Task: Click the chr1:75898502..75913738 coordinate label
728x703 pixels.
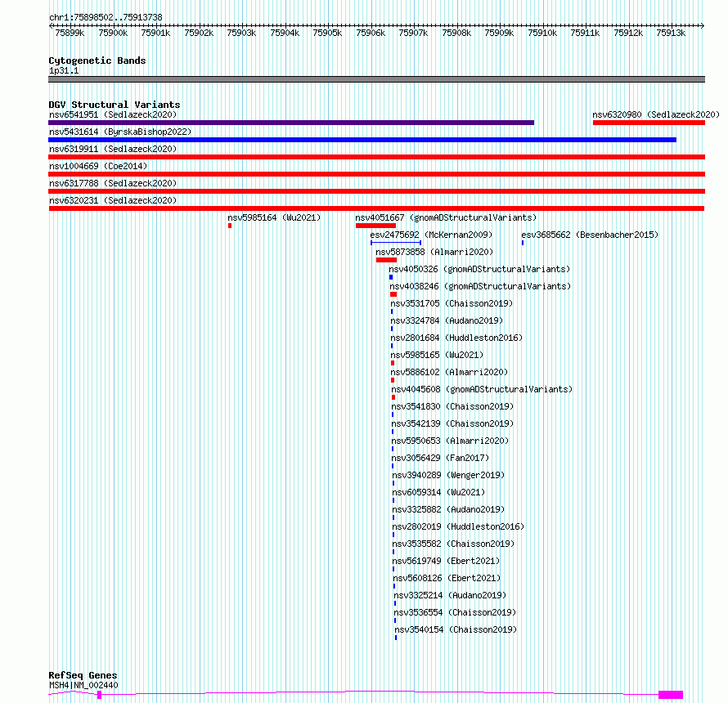Action: click(106, 18)
